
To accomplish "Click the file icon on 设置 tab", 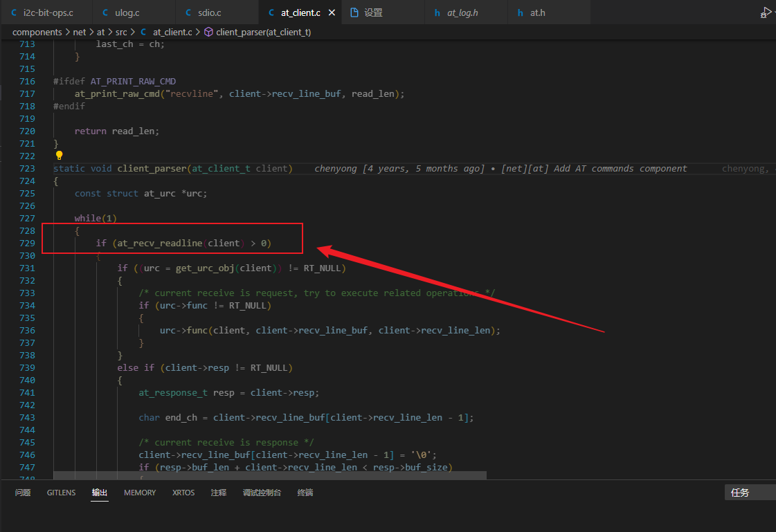I will [354, 13].
